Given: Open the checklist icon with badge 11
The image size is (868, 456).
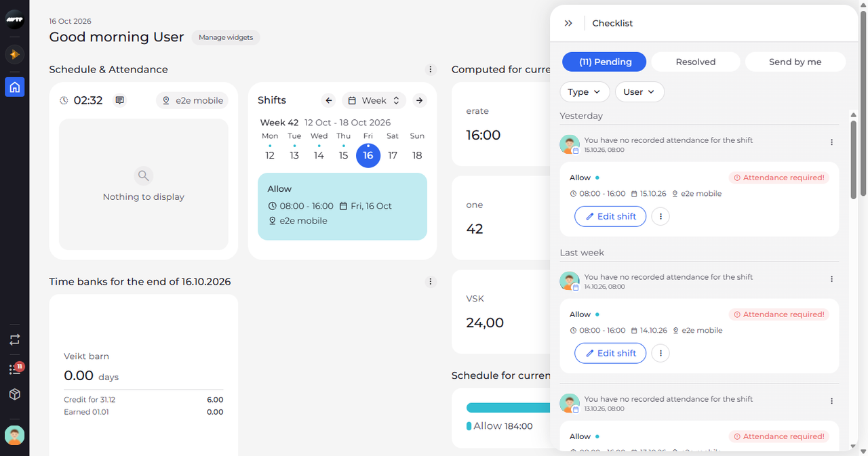Looking at the screenshot, I should [15, 369].
